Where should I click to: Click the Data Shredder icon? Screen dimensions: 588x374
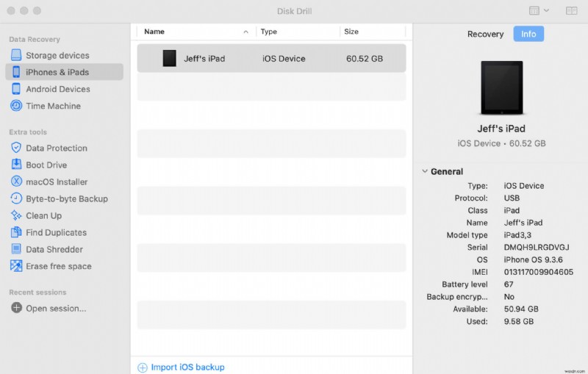pos(16,249)
